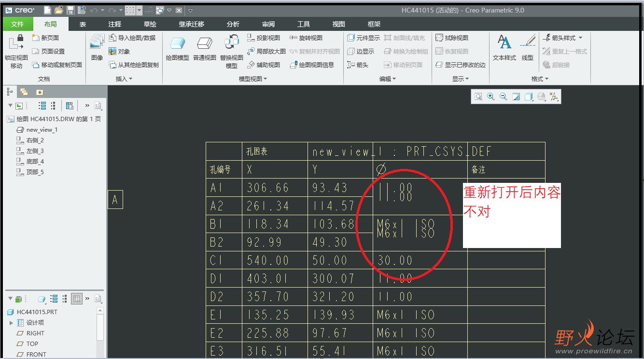Click the sheet tab labeled A
This screenshot has height=359, width=644.
[x=115, y=200]
